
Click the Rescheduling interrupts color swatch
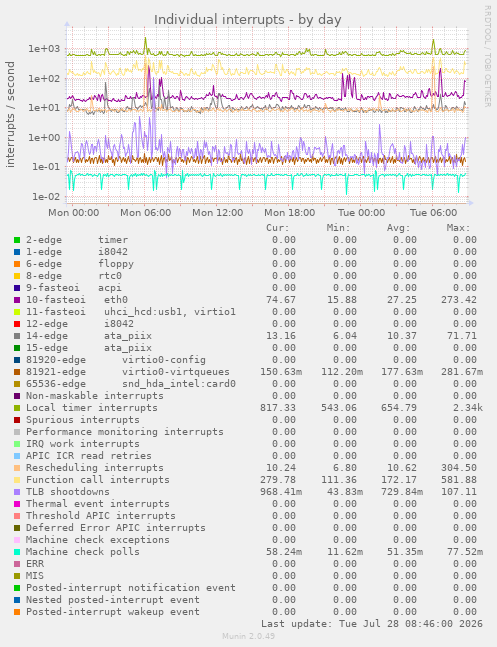17,468
